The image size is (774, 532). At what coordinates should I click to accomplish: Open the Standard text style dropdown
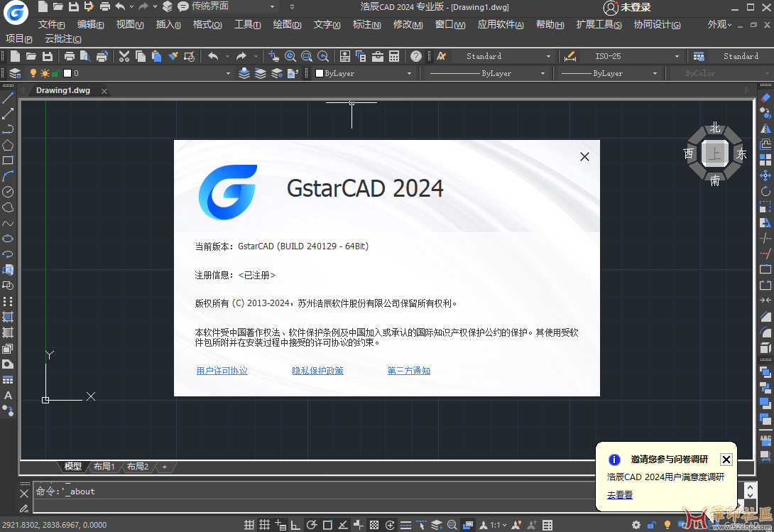coord(548,56)
